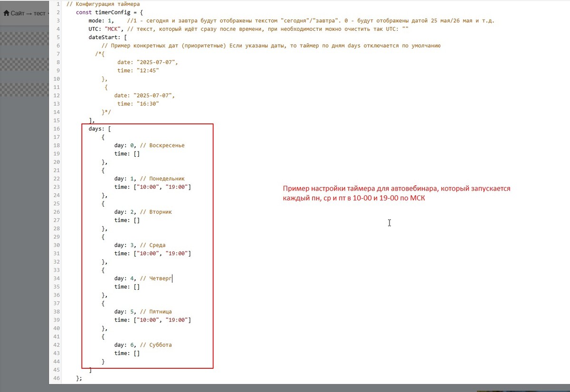This screenshot has width=570, height=392.
Task: Place cursor on dateStart: [ line
Action: [107, 38]
